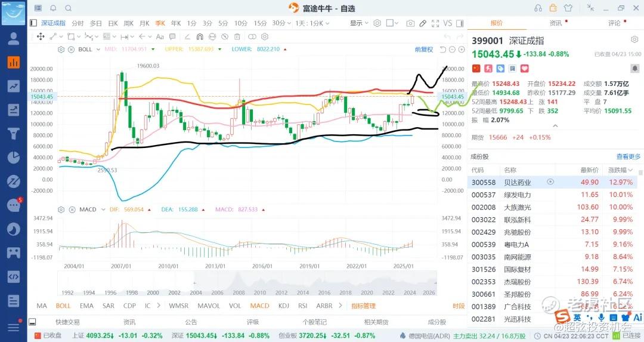This screenshot has height=342, width=644.
Task: Select the orange bar chart sidebar icon
Action: click(x=14, y=62)
